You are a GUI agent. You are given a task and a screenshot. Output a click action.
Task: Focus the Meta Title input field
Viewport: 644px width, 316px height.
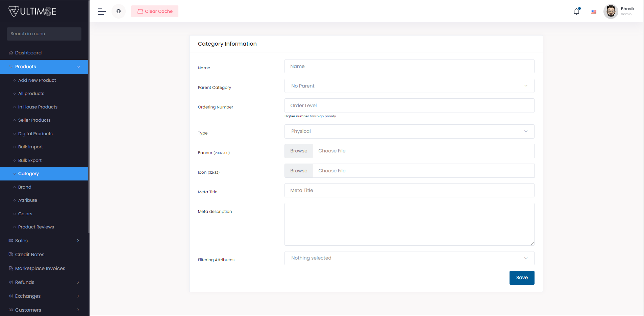[x=409, y=190]
